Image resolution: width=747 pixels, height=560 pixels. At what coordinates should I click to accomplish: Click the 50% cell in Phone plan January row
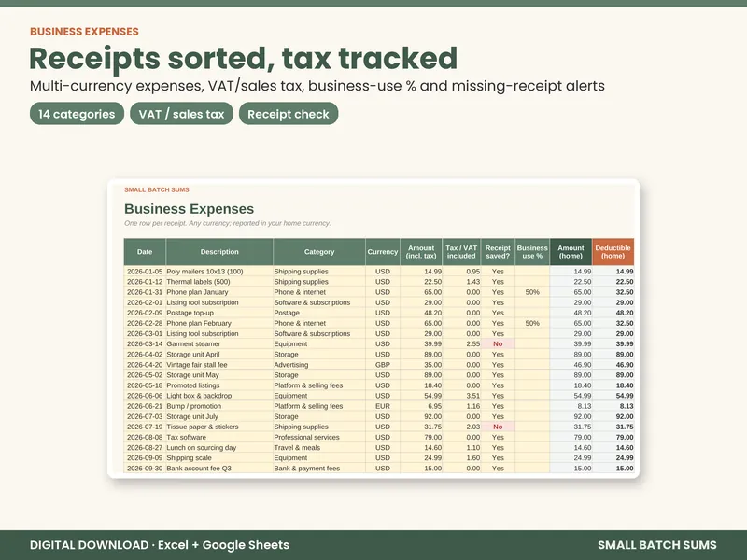(532, 292)
